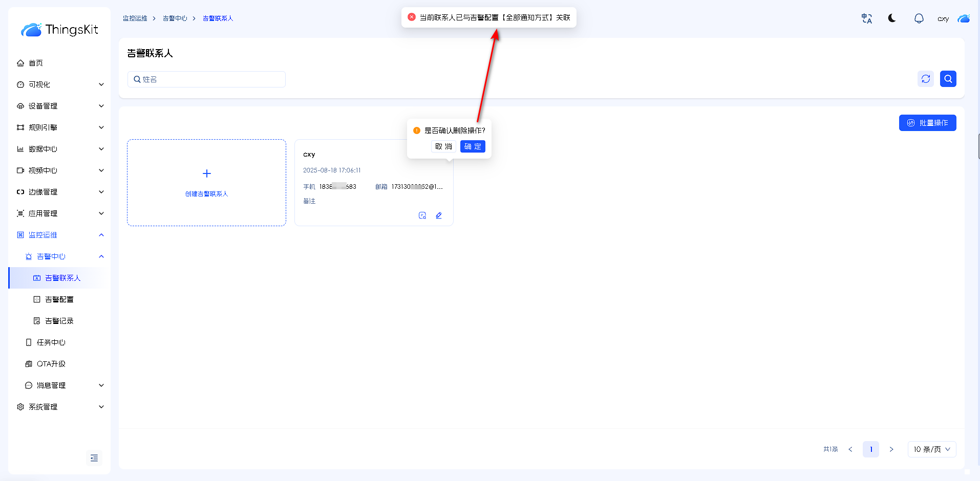Collapse the sidebar menu icon
Image resolution: width=980 pixels, height=481 pixels.
[94, 458]
